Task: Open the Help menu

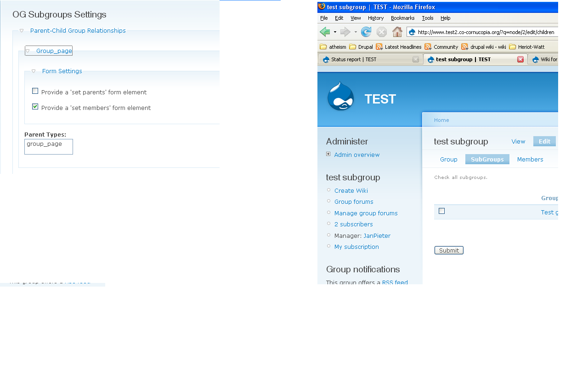Action: coord(446,18)
